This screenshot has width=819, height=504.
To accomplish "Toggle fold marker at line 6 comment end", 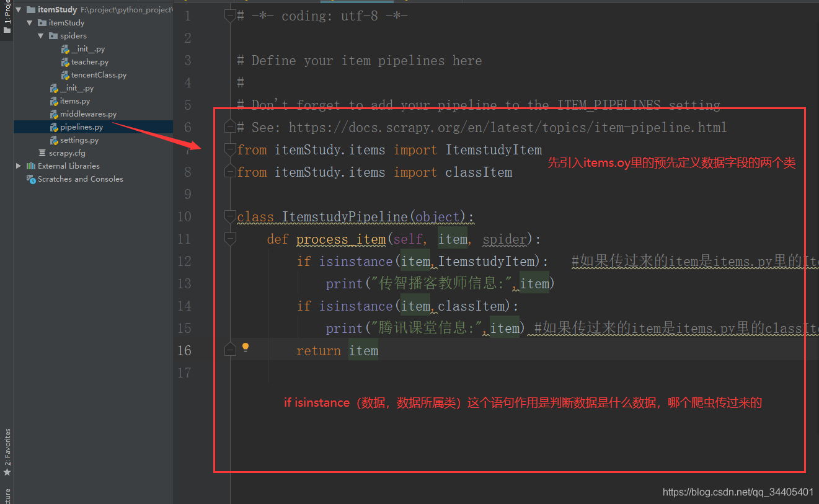I will coord(230,127).
